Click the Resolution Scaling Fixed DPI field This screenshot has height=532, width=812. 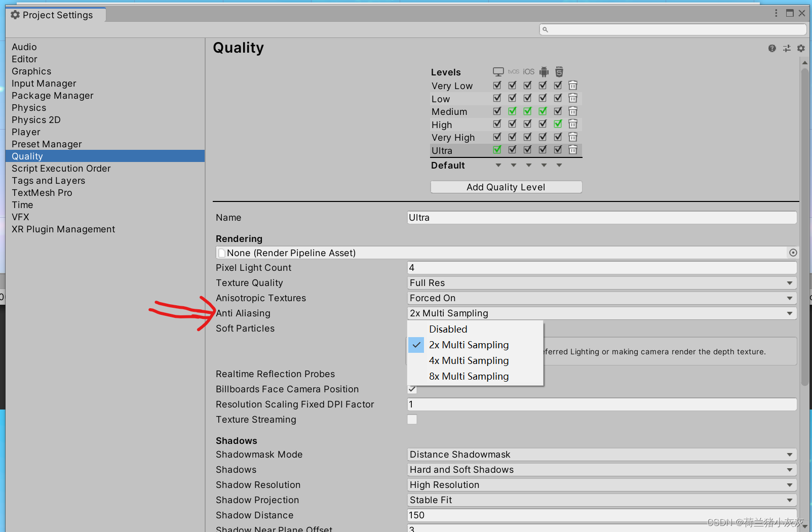[x=602, y=404]
